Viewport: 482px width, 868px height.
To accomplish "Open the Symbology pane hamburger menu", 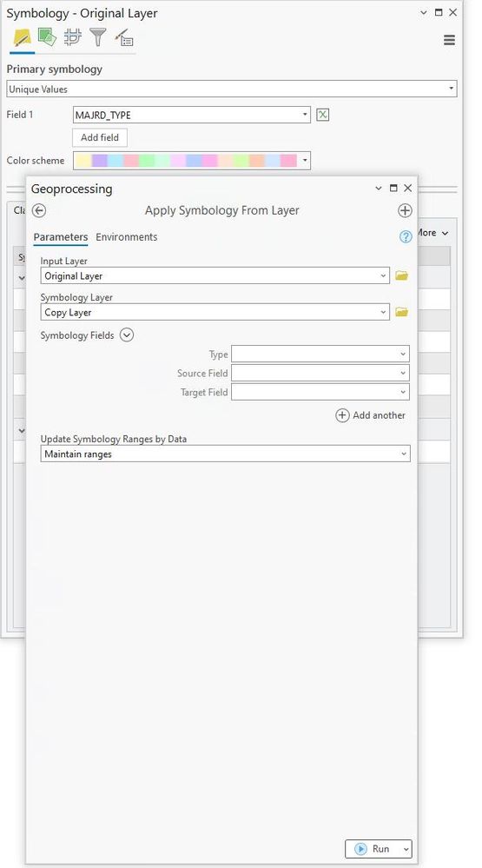I will coord(449,40).
